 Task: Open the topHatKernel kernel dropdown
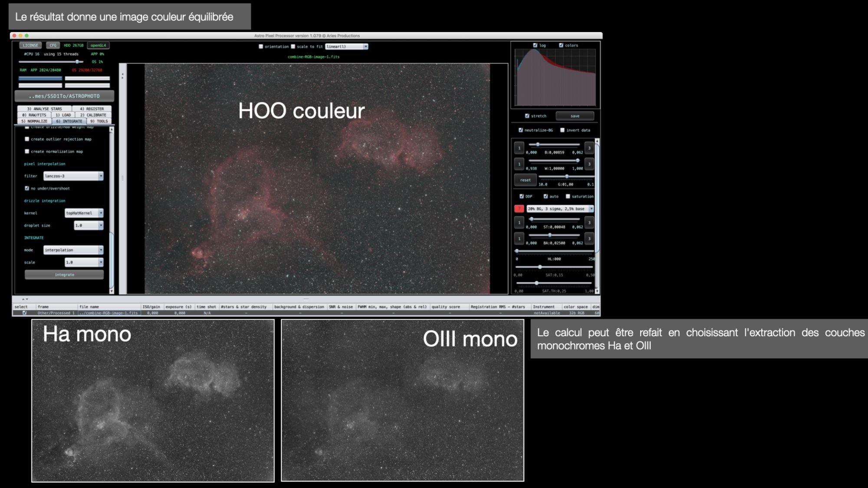pos(84,213)
